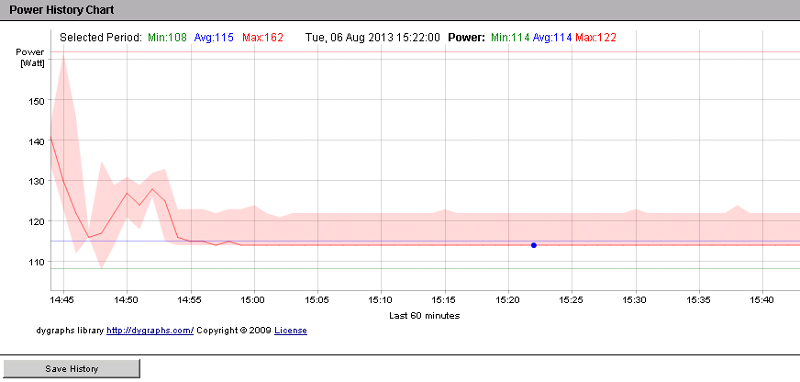Screen dimensions: 800x382
Task: Click the 140 watt axis label
Action: [37, 141]
